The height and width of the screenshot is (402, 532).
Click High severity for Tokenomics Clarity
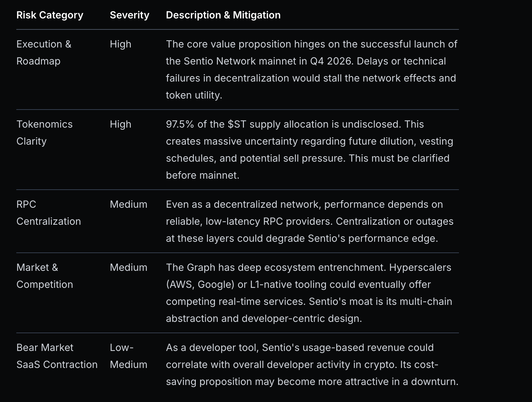click(x=121, y=124)
